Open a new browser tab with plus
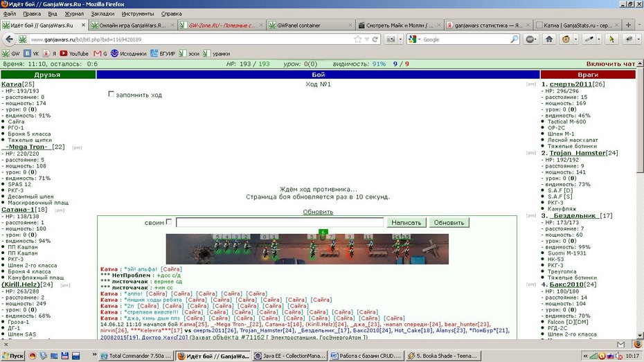Screen dimensions: 644x362 (x=628, y=25)
